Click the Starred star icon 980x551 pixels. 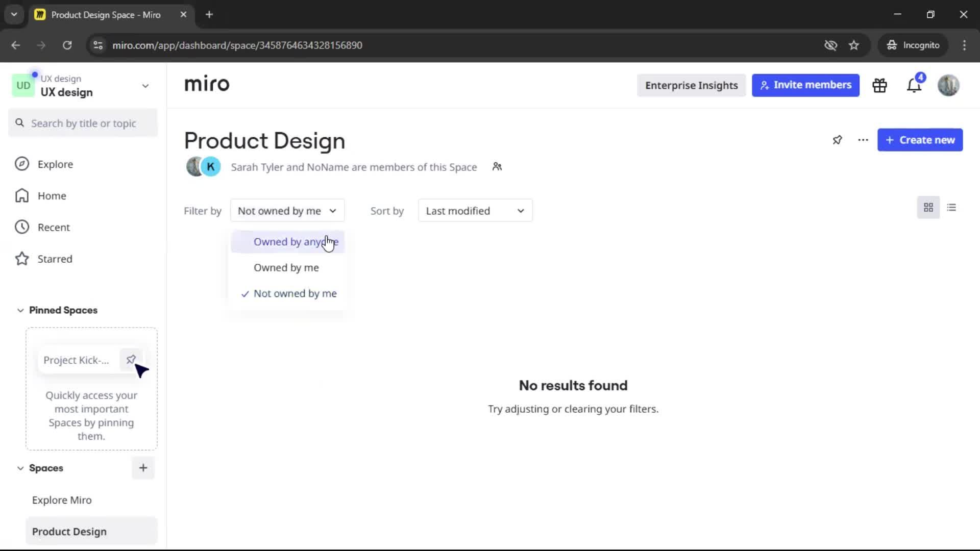pyautogui.click(x=22, y=259)
